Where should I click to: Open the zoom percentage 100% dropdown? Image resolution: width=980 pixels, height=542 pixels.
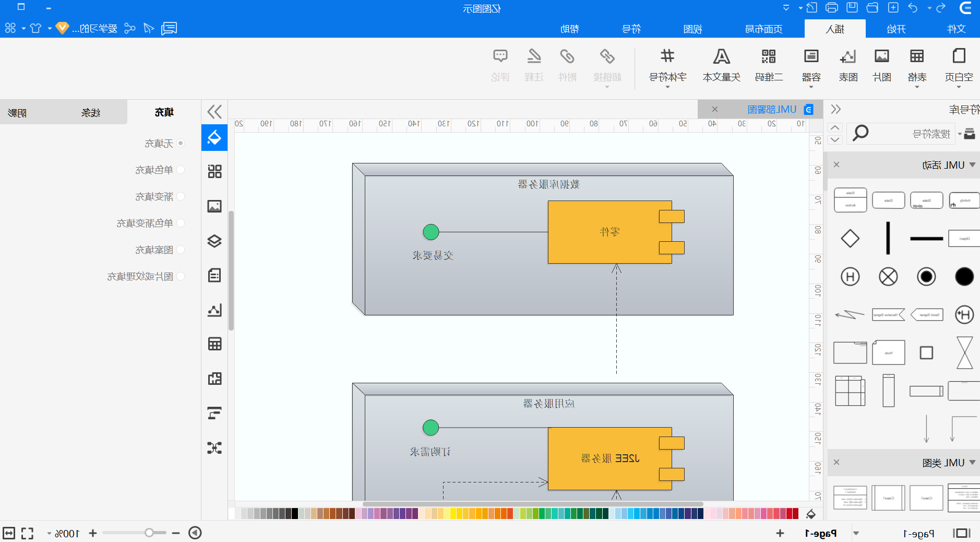[x=50, y=534]
